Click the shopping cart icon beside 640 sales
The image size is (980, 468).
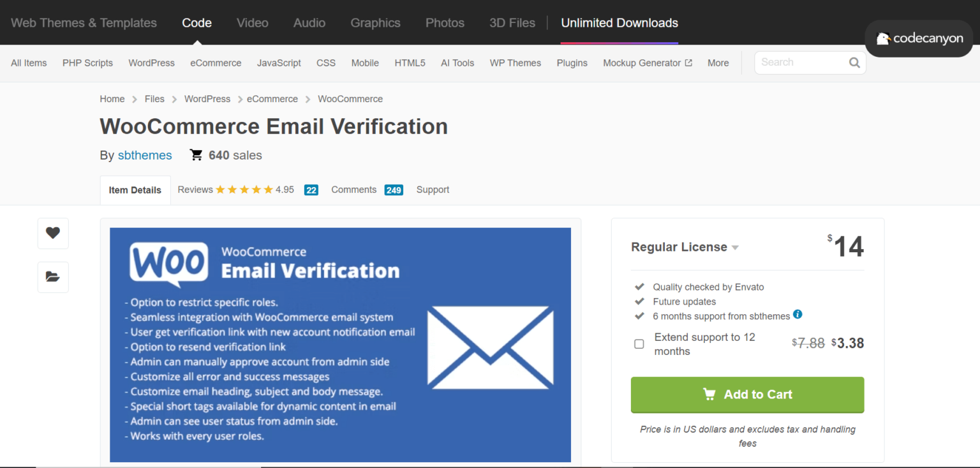tap(197, 155)
